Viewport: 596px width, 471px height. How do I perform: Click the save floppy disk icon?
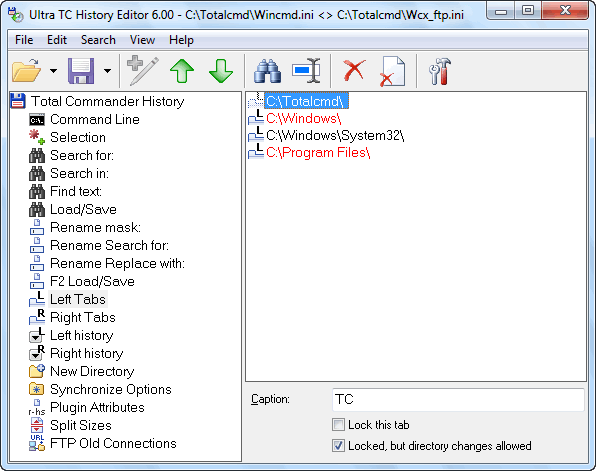81,71
